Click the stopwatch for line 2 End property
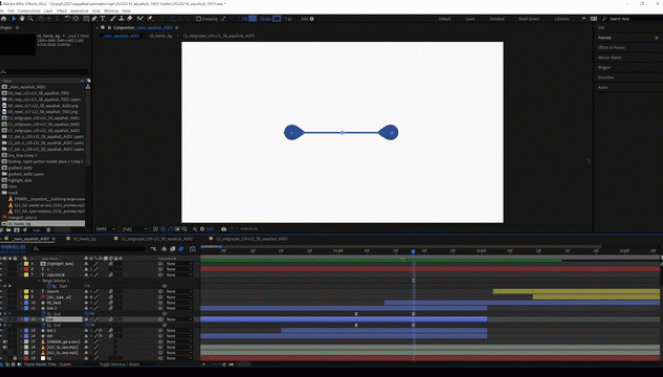The image size is (663, 377). coord(44,314)
